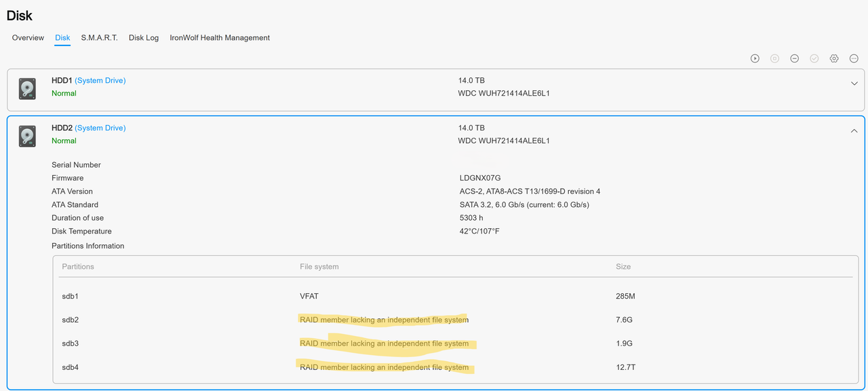Click HDD2's Normal status text

click(64, 141)
